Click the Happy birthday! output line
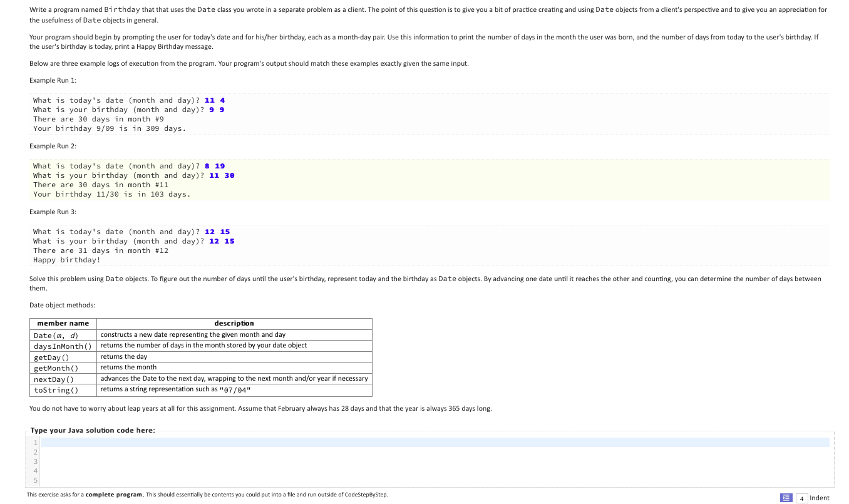 (66, 260)
